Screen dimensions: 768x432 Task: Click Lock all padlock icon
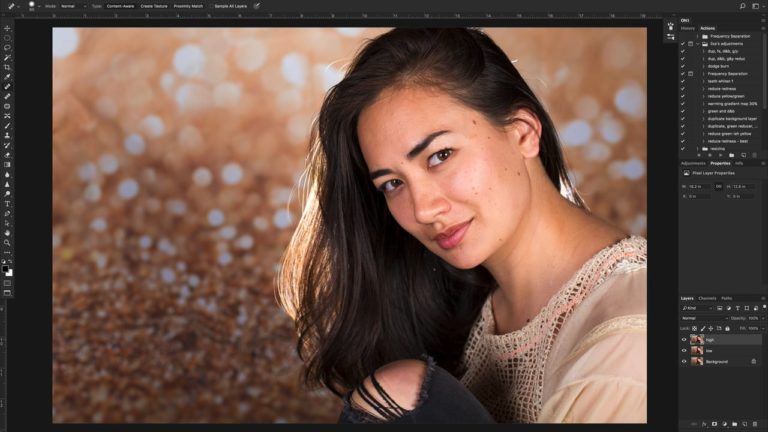pyautogui.click(x=727, y=329)
